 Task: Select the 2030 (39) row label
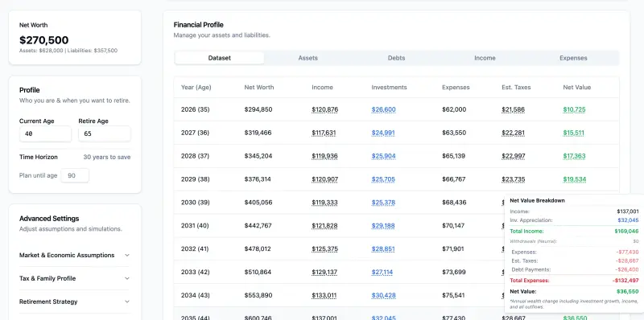[x=195, y=203]
